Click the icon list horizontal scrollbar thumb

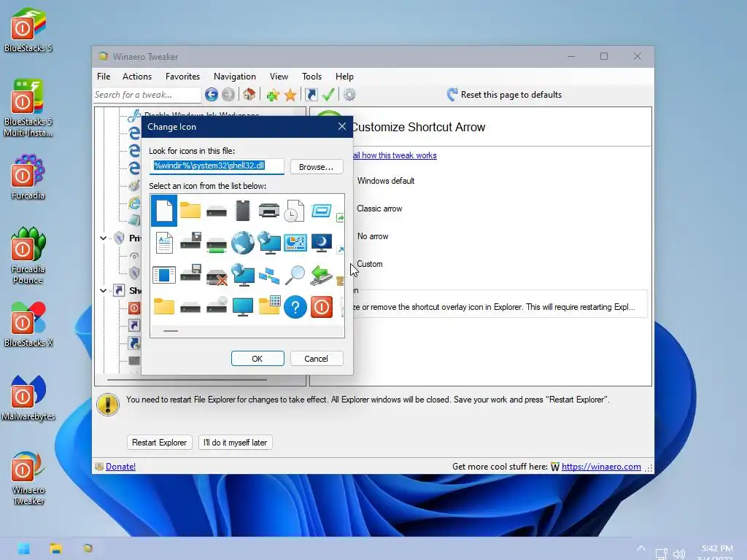point(171,330)
